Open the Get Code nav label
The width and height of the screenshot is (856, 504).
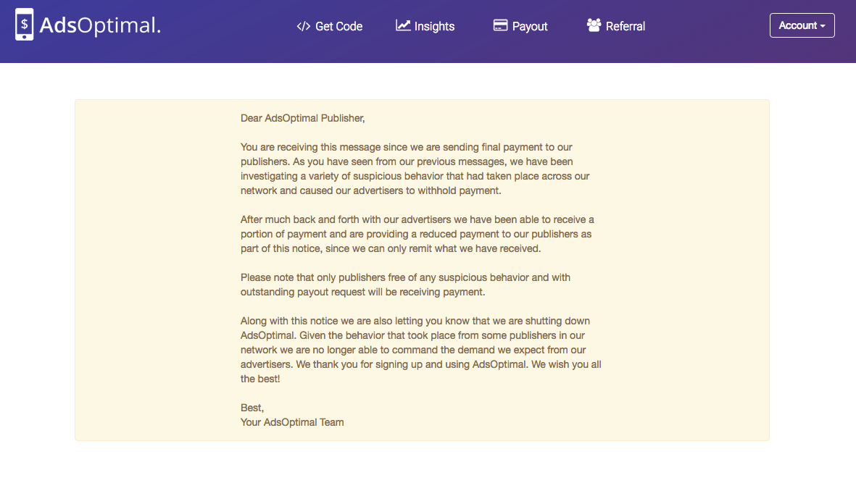[x=338, y=27]
